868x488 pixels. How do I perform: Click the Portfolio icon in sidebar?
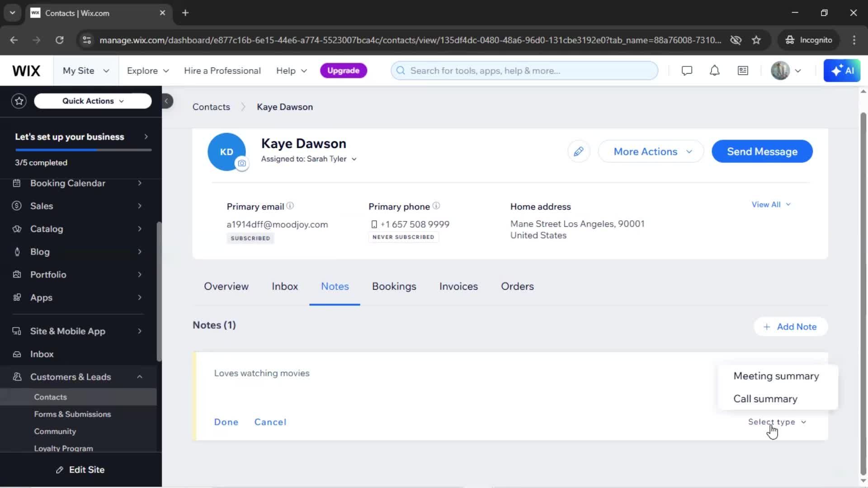coord(17,275)
